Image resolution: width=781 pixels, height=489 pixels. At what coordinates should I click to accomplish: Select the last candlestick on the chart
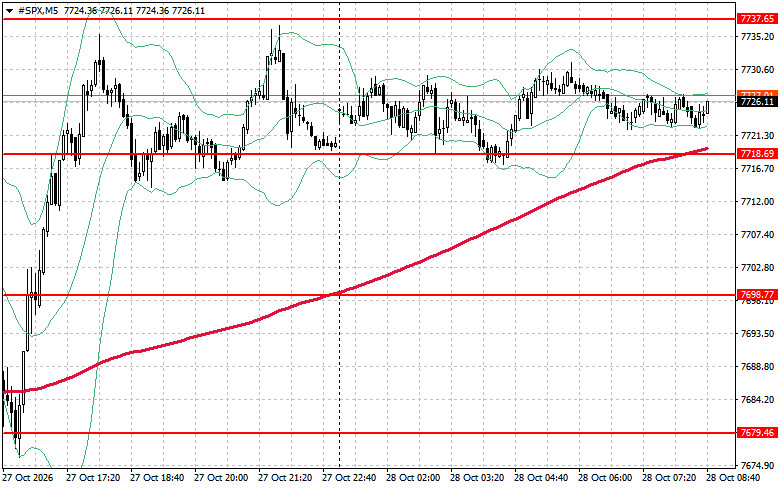[707, 107]
